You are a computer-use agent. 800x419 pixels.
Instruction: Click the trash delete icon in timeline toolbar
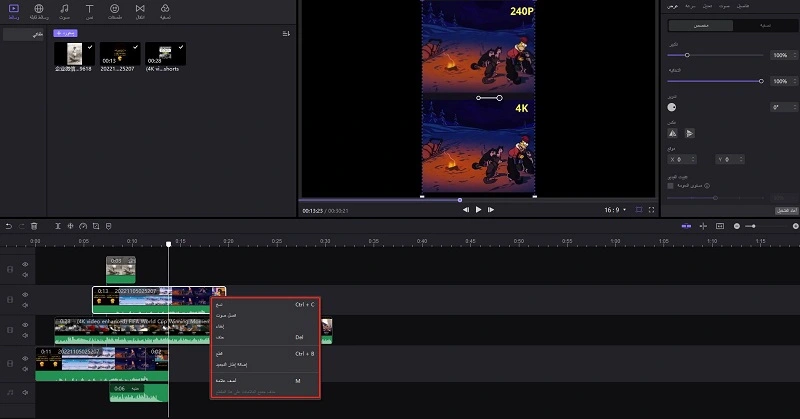pos(34,226)
